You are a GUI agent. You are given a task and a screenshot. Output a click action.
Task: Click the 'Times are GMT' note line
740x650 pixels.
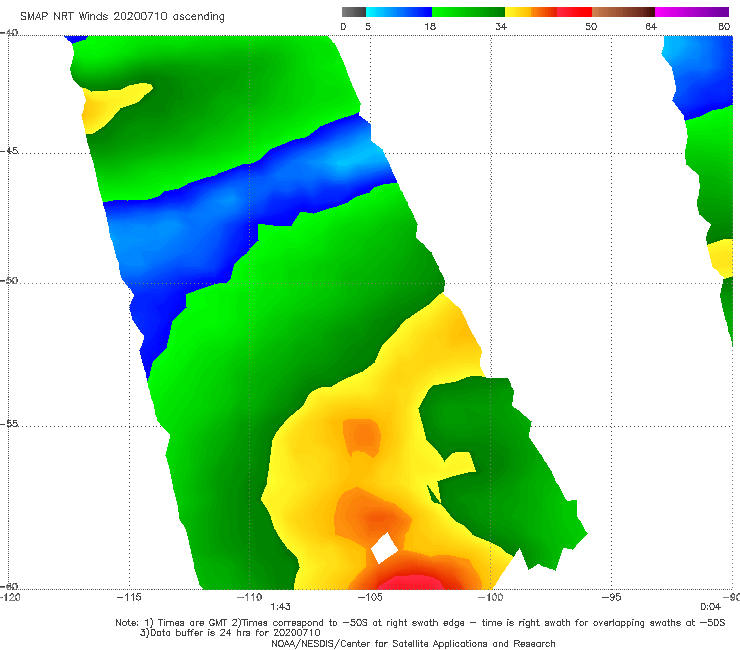point(420,623)
